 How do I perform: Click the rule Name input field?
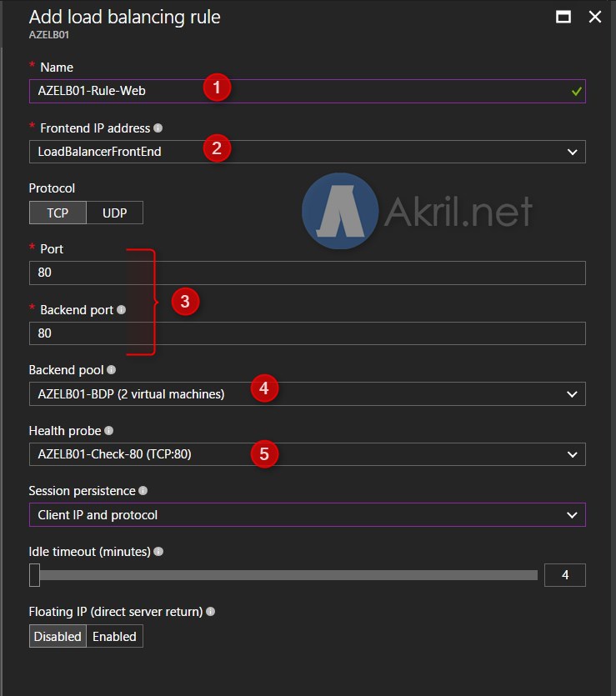pos(307,91)
